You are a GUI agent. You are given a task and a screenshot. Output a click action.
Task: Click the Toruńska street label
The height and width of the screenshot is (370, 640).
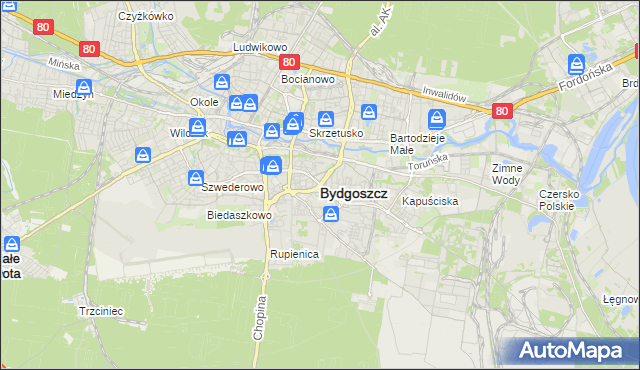pos(428,162)
